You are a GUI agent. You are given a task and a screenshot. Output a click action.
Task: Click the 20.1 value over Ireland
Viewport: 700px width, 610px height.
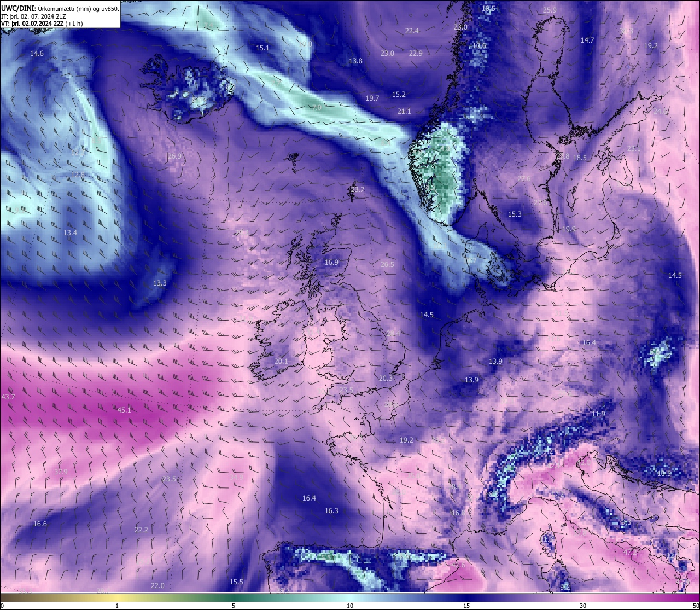click(281, 361)
